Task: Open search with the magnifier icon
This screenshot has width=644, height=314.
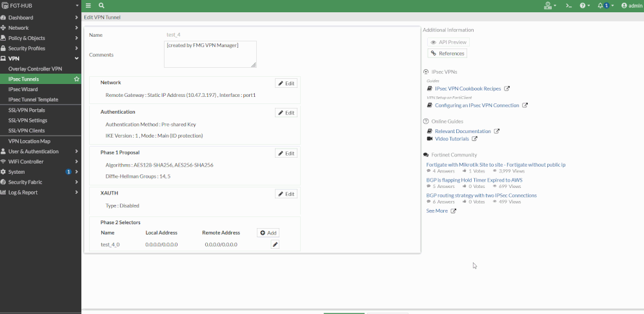Action: coord(101,6)
